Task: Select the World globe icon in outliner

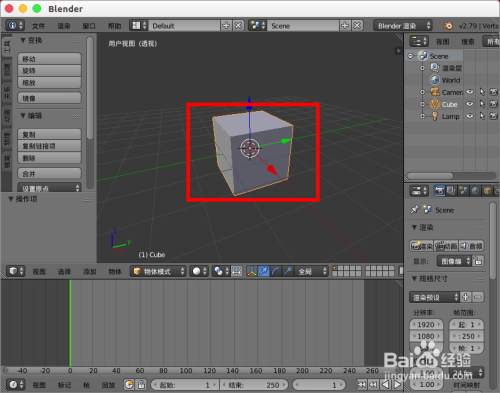Action: coord(435,80)
